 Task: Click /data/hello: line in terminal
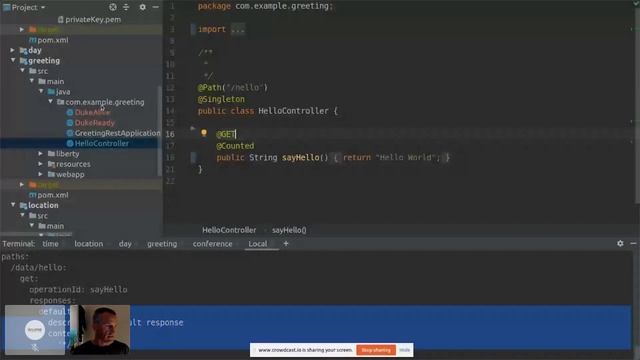click(38, 268)
